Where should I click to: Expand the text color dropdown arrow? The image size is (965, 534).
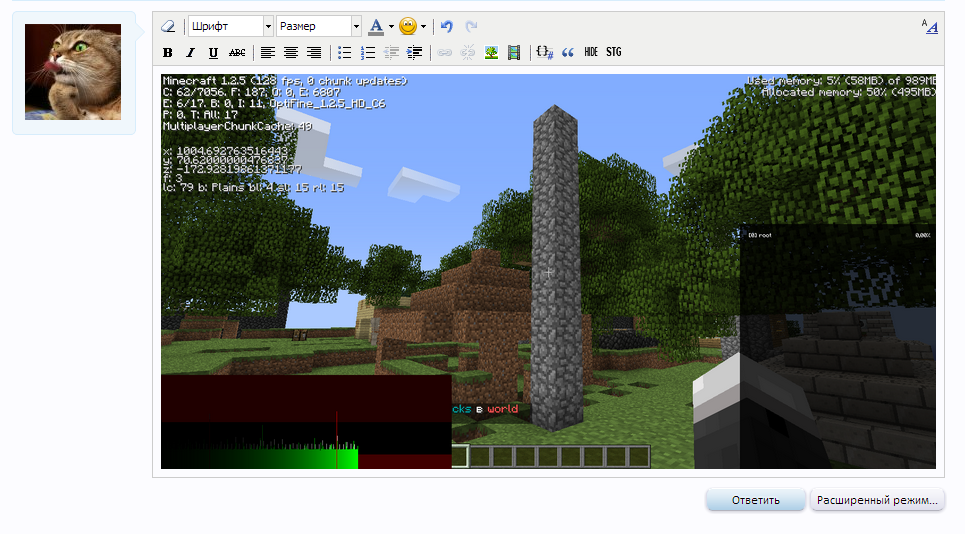pos(391,26)
